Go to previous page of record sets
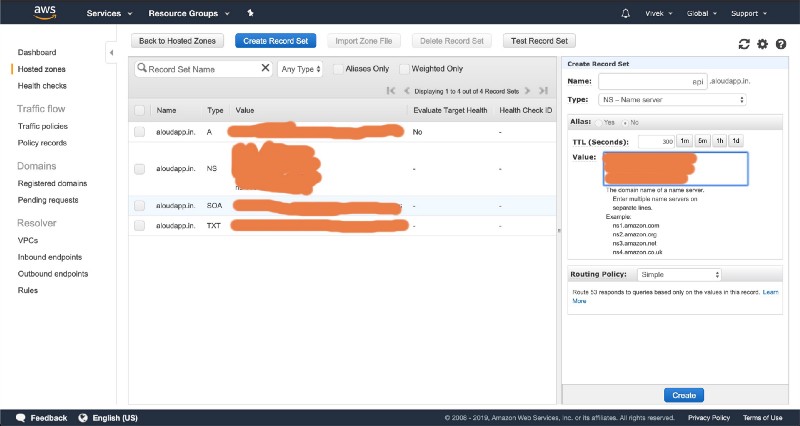This screenshot has height=426, width=800. click(x=407, y=91)
